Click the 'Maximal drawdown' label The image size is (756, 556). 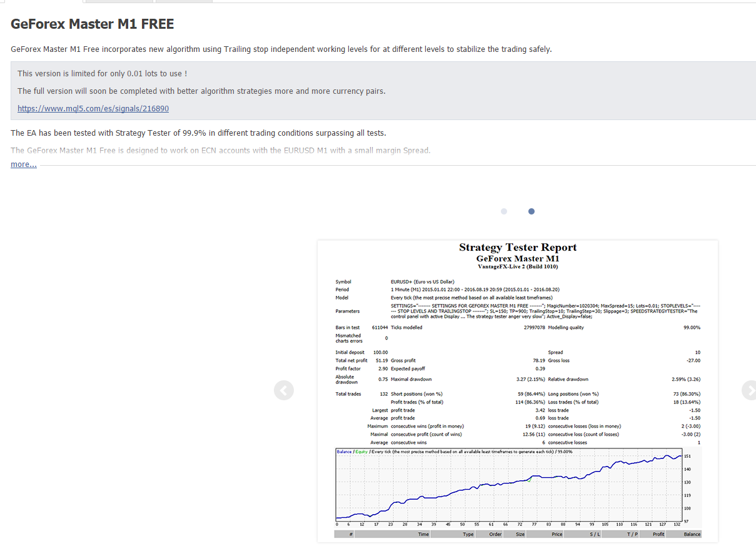(x=411, y=379)
